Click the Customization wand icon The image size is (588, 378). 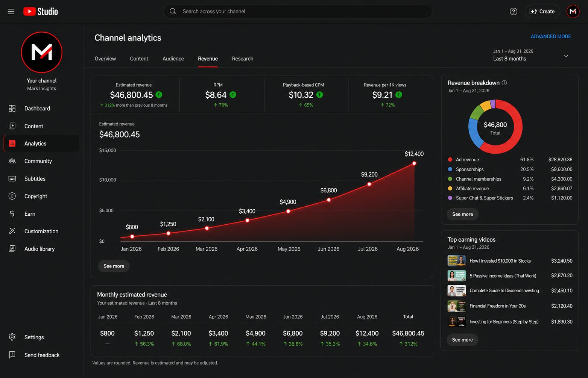12,231
